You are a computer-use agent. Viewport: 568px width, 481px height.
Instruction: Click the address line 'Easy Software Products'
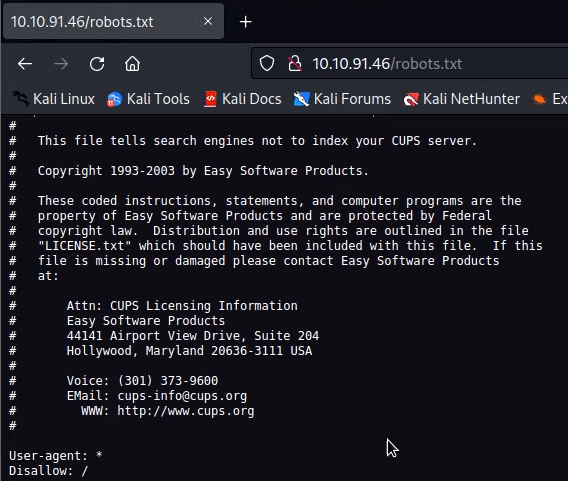click(x=146, y=321)
